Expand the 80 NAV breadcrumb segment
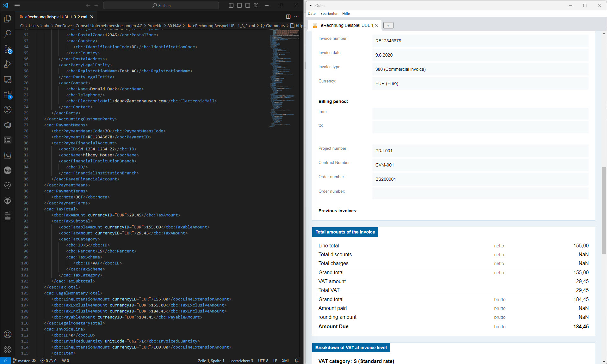This screenshot has height=364, width=607. (x=174, y=26)
